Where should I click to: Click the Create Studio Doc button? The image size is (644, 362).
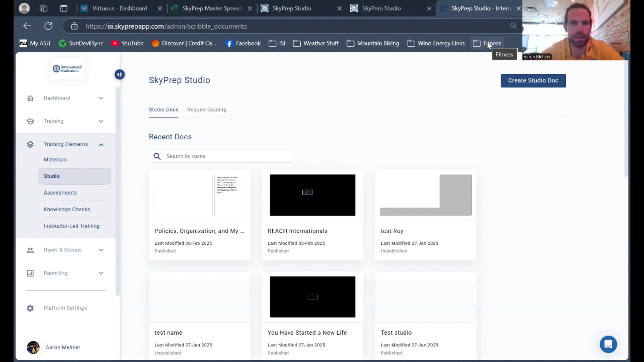[533, 81]
